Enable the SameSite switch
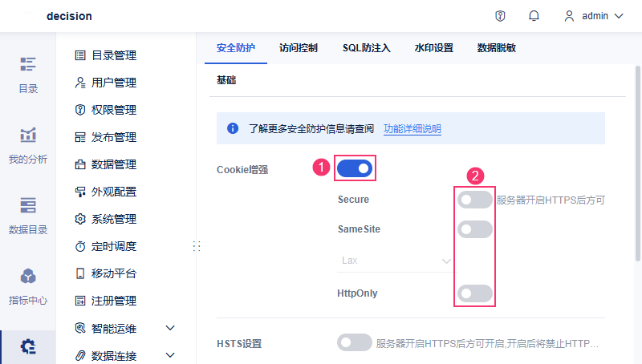 pos(474,229)
